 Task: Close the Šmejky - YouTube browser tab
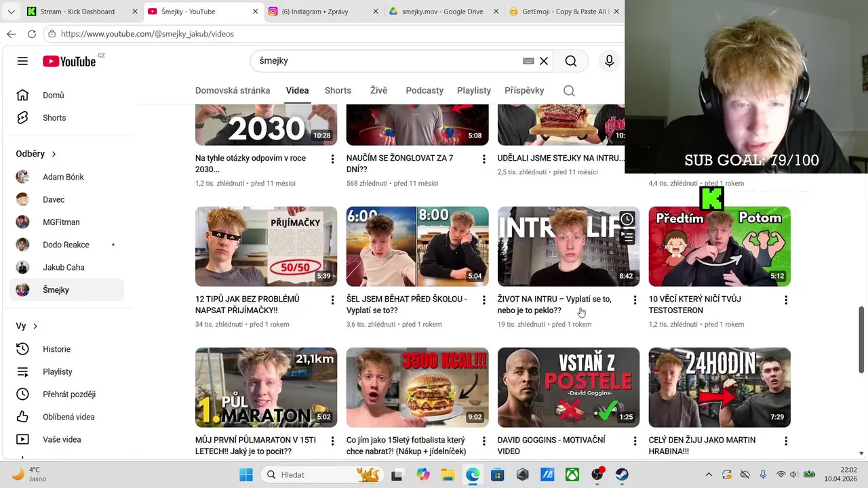click(x=255, y=12)
